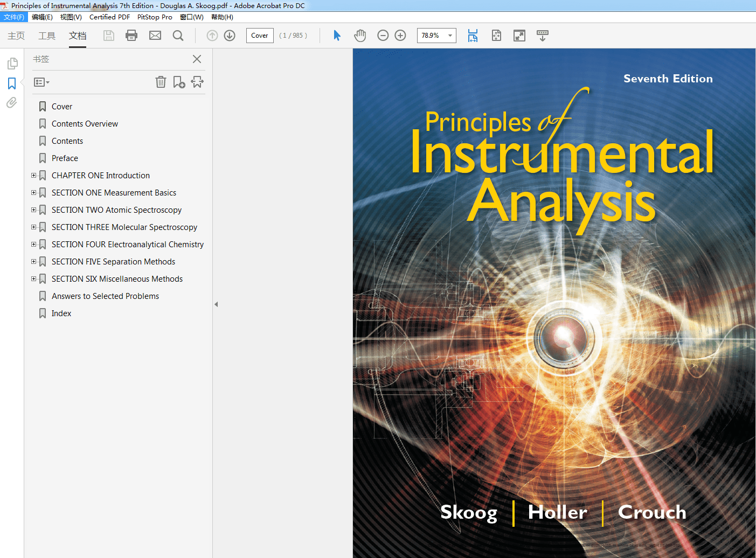The image size is (756, 558).
Task: Open the Attachments panel in sidebar
Action: [11, 102]
